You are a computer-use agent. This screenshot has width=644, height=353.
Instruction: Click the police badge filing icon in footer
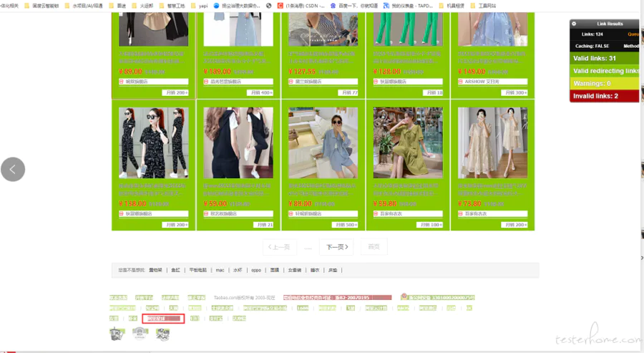pyautogui.click(x=404, y=296)
